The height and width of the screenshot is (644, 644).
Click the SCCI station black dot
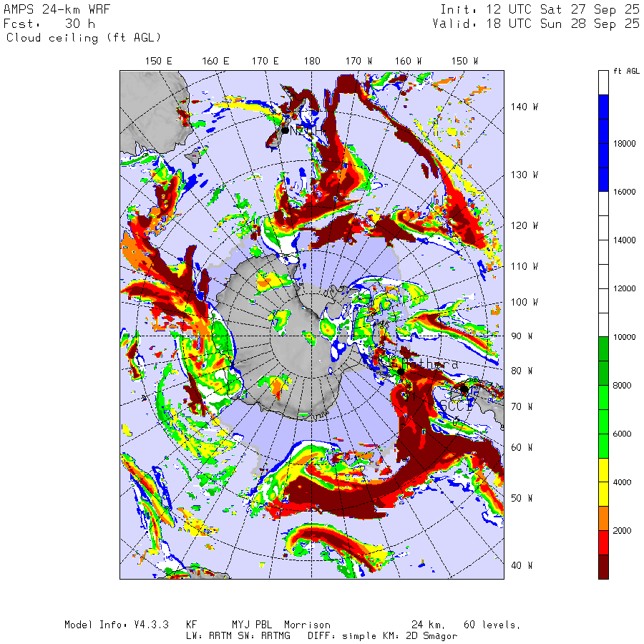[464, 389]
